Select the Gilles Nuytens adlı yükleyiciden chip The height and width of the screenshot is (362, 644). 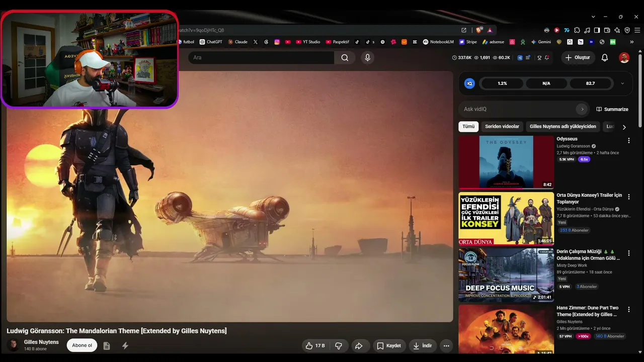[562, 127]
